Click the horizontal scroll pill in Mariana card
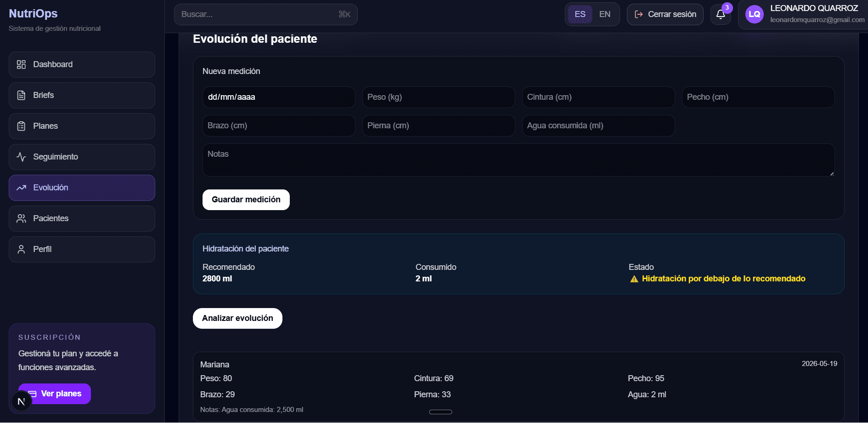This screenshot has width=868, height=423. pos(440,412)
